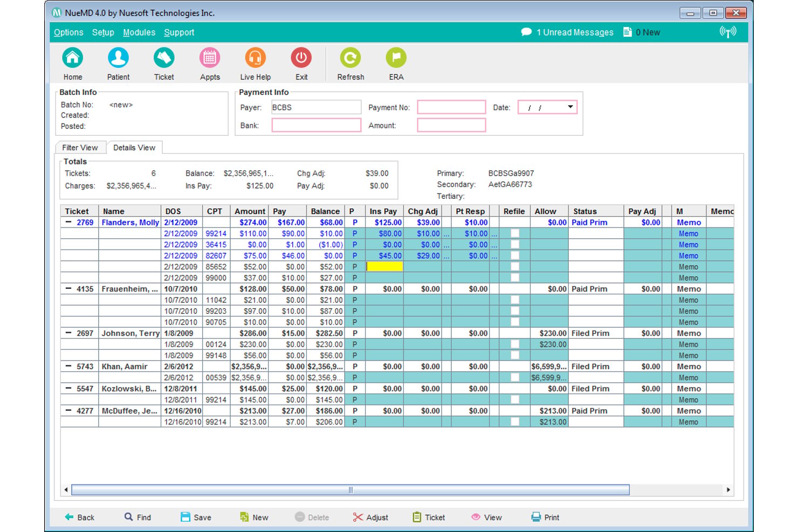798x532 pixels.
Task: Toggle Refile checkbox for CPT 85652
Action: point(515,267)
